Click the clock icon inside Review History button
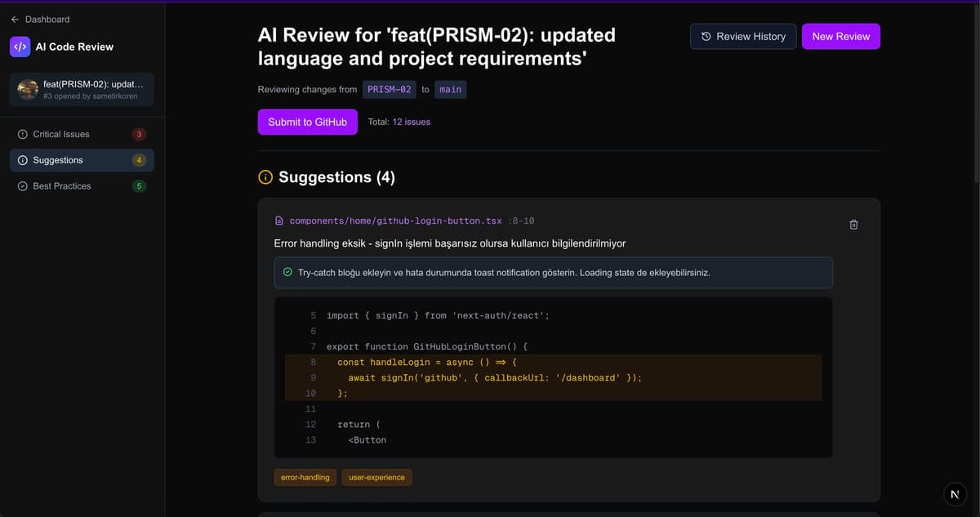This screenshot has width=980, height=517. (704, 36)
